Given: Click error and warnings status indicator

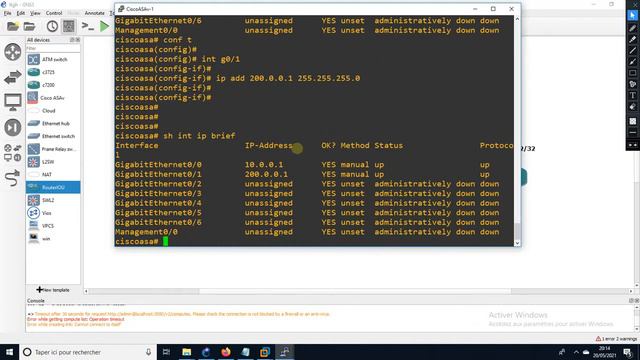Looking at the screenshot, I should (616, 339).
